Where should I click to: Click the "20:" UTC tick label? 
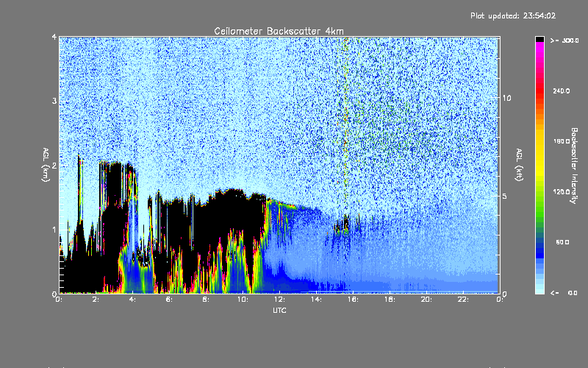tap(426, 300)
